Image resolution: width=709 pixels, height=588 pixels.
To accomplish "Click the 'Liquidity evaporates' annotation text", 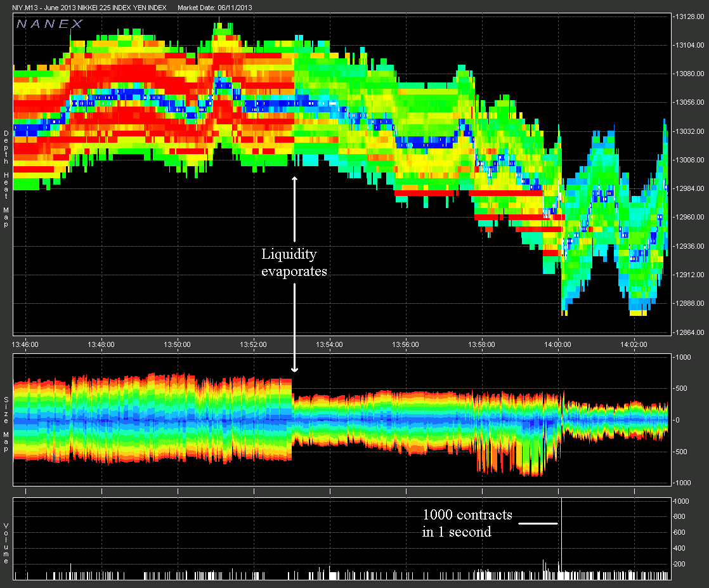I will pyautogui.click(x=294, y=263).
